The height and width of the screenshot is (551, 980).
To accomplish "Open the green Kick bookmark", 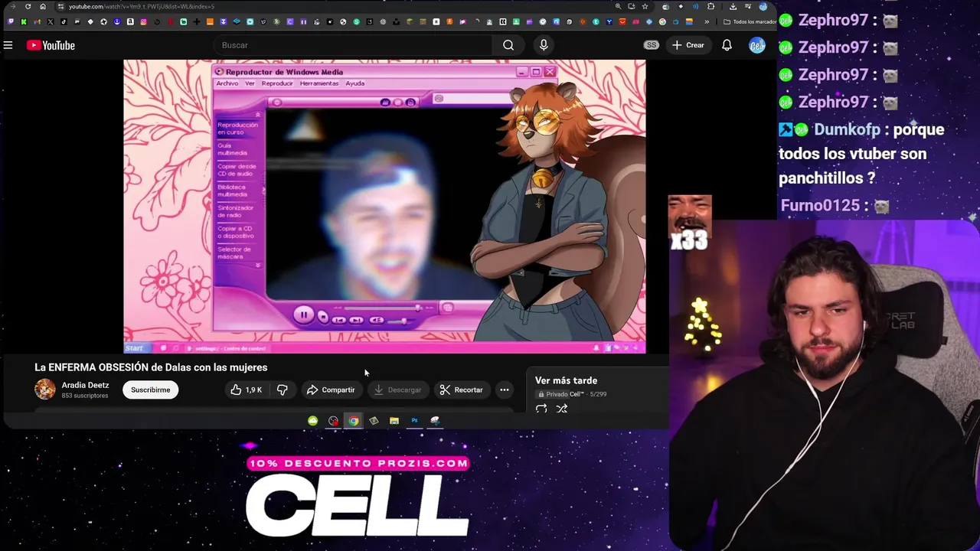I will [24, 21].
